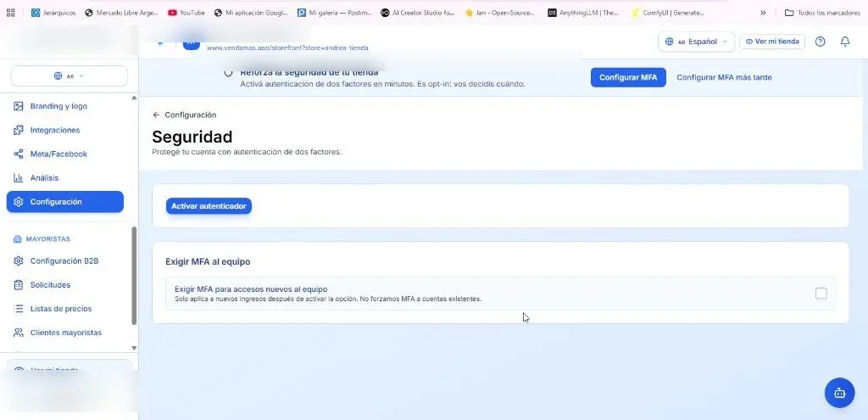Open the YouTube bookmark
Image resolution: width=868 pixels, height=420 pixels.
[x=186, y=13]
